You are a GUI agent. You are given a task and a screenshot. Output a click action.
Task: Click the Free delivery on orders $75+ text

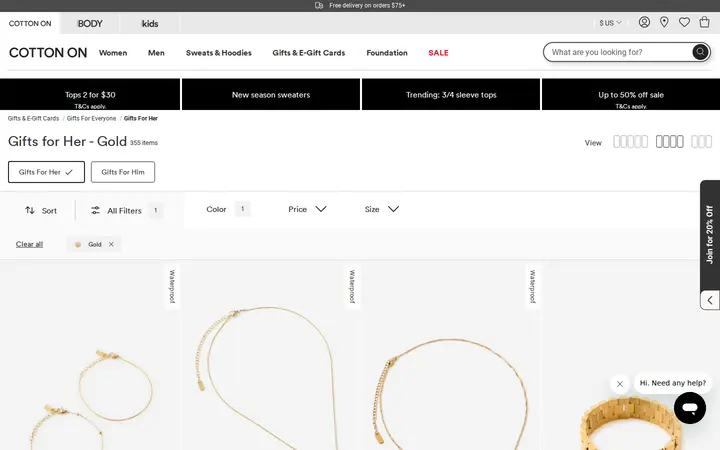pos(367,6)
